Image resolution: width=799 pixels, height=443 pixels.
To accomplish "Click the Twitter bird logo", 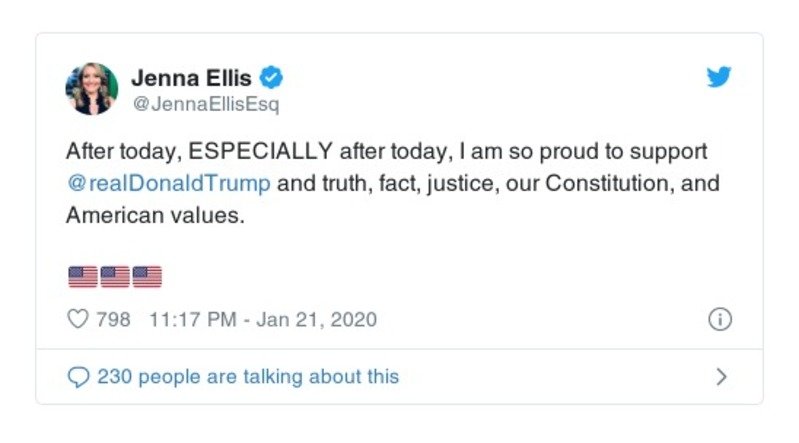I will (719, 77).
